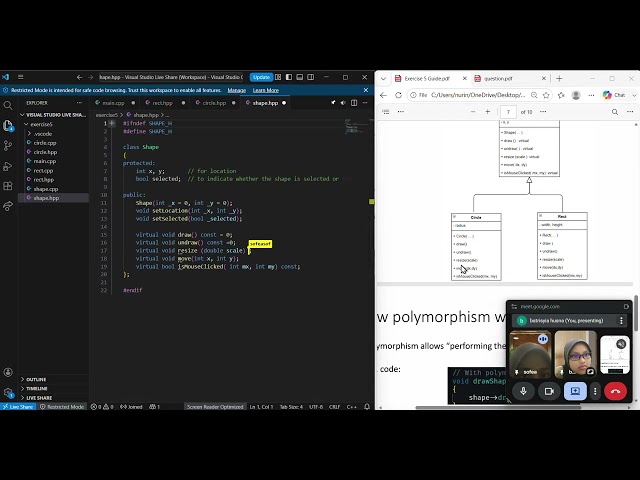Click Live Share status bar button

click(18, 407)
